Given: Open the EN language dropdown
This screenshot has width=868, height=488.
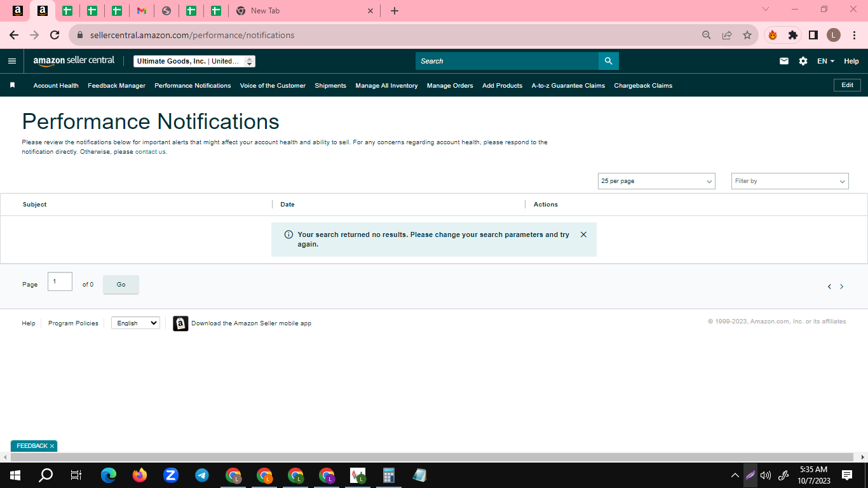Looking at the screenshot, I should 825,61.
